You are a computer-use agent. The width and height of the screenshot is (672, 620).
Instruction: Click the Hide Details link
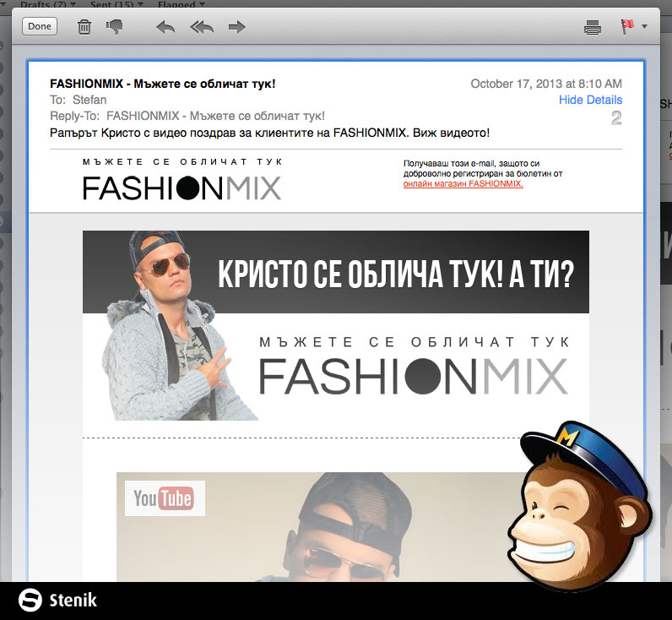pos(590,100)
